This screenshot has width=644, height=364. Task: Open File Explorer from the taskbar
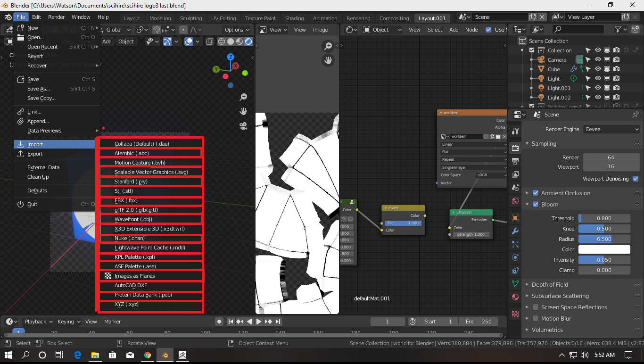pos(95,355)
